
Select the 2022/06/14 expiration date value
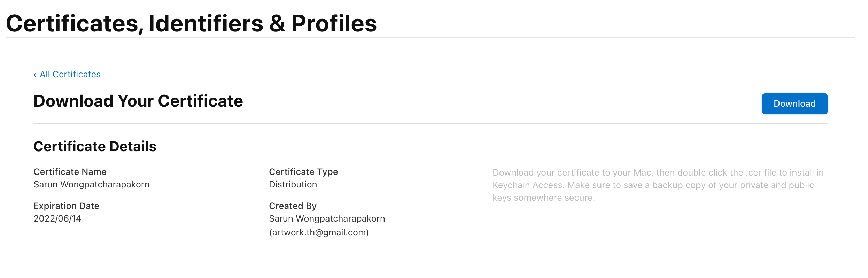tap(57, 219)
